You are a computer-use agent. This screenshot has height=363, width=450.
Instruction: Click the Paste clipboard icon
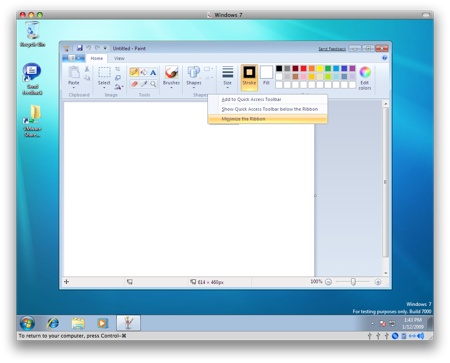point(74,72)
